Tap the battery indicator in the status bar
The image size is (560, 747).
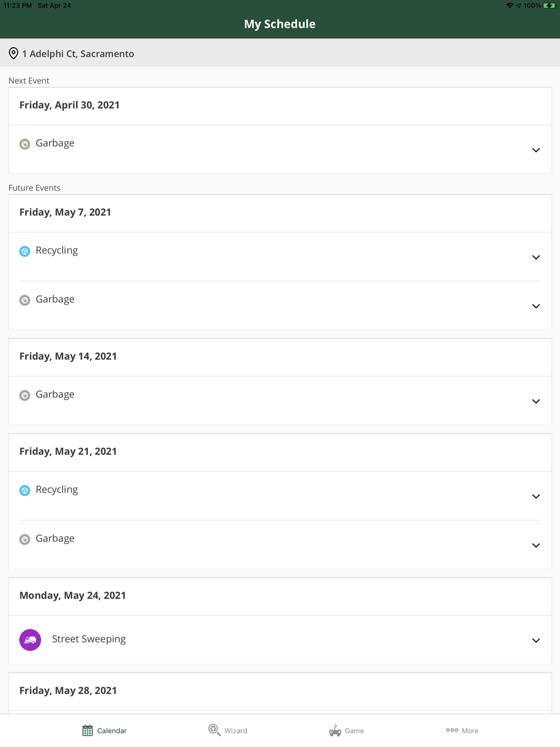pos(549,6)
